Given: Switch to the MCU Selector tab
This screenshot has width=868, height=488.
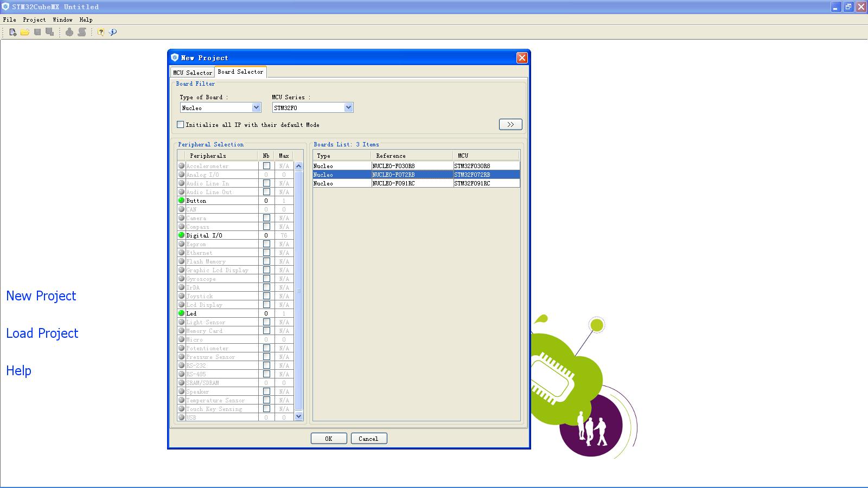Looking at the screenshot, I should [193, 73].
